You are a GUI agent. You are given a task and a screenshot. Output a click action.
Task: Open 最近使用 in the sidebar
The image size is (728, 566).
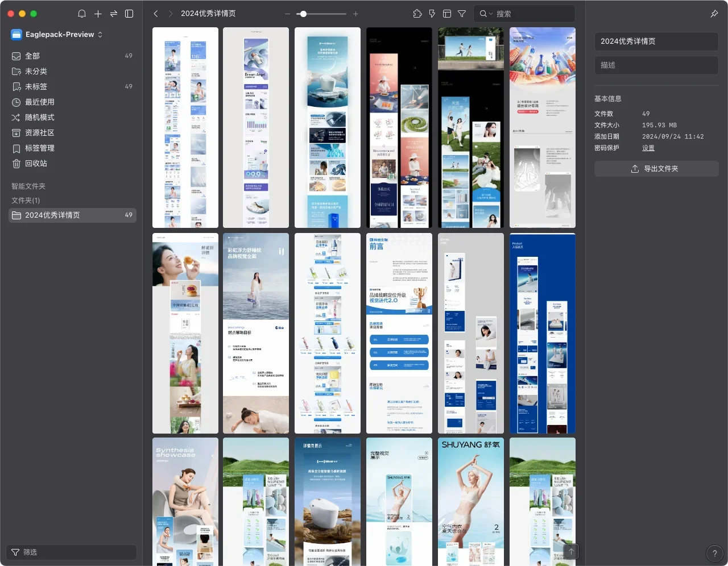pyautogui.click(x=72, y=102)
